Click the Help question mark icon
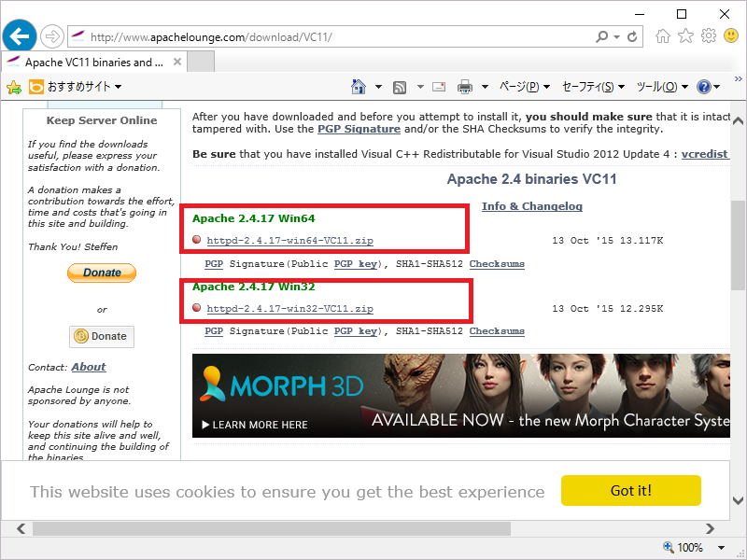This screenshot has height=560, width=747. (704, 87)
